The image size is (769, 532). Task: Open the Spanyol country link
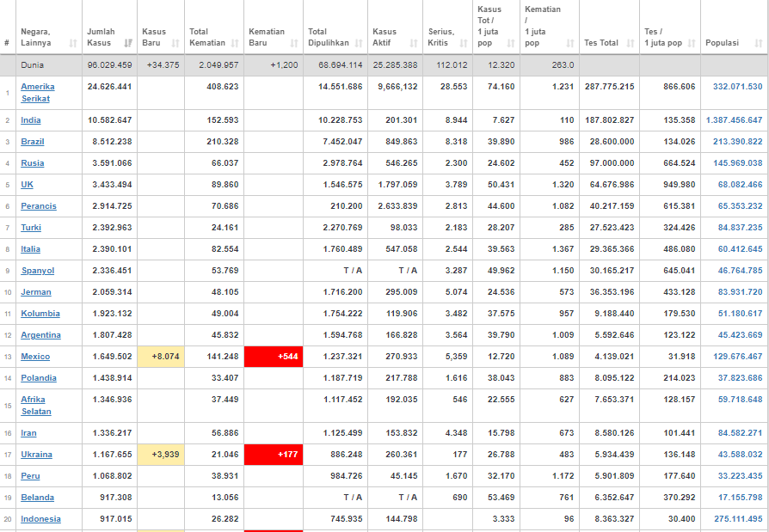(38, 271)
